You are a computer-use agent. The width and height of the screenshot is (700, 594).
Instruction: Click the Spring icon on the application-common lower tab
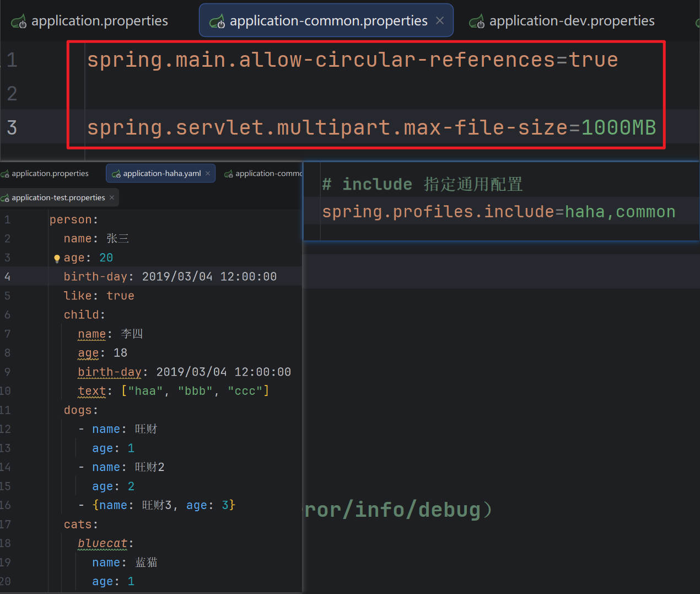228,173
